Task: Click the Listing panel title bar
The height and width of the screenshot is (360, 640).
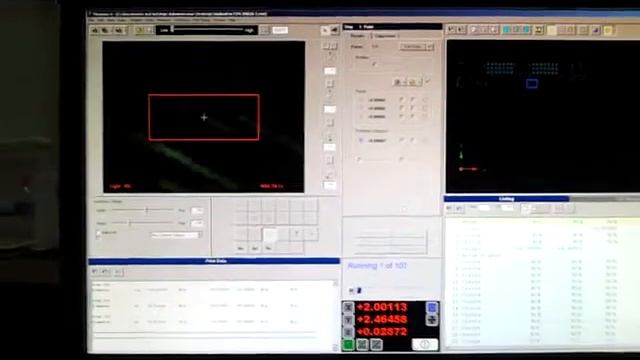Action: coord(507,199)
